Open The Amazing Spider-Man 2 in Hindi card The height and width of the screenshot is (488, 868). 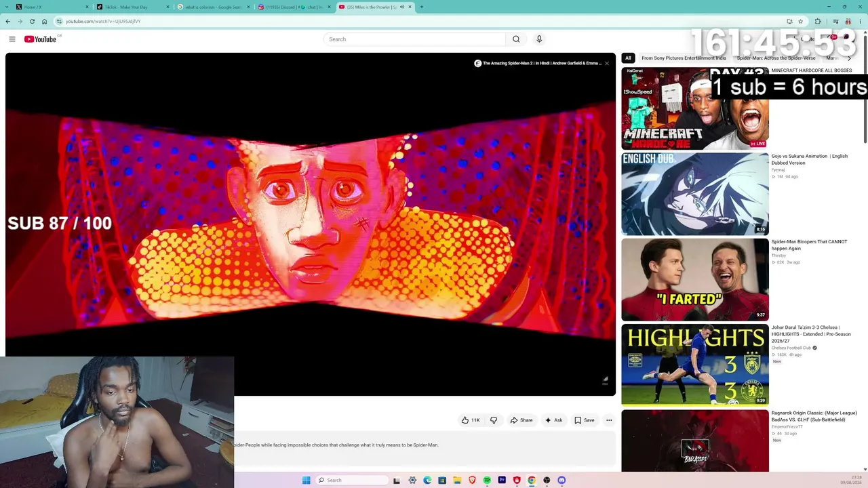(538, 63)
